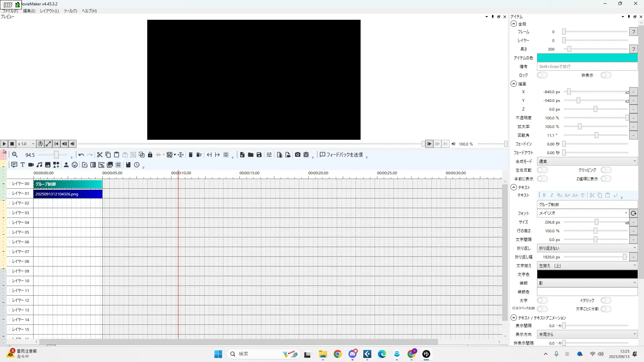644x362 pixels.
Task: Click the scissors cut icon
Action: click(100, 155)
